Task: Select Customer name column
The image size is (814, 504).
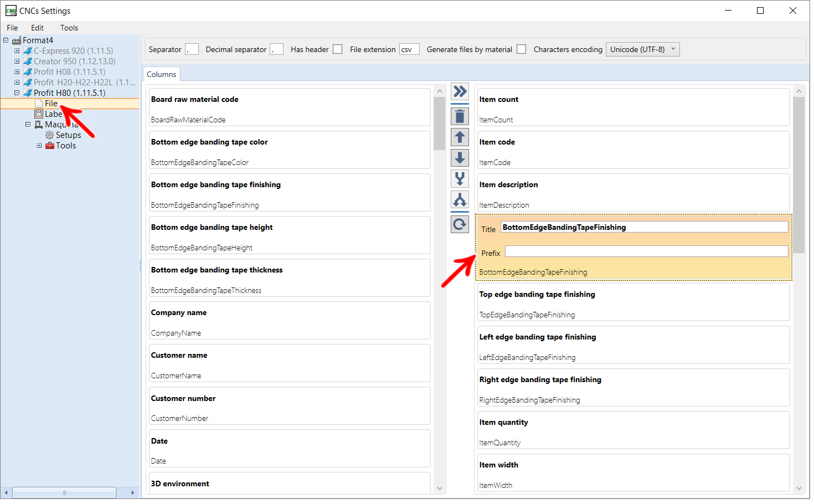Action: coord(290,363)
